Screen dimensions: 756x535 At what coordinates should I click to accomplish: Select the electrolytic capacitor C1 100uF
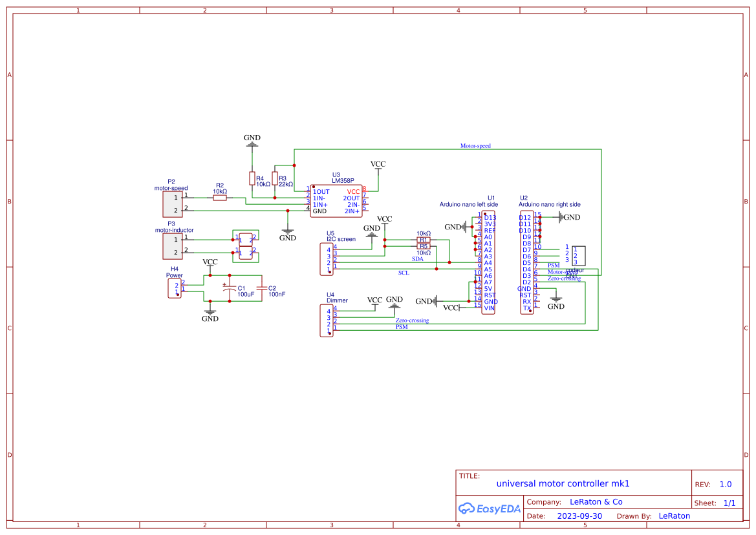[230, 289]
